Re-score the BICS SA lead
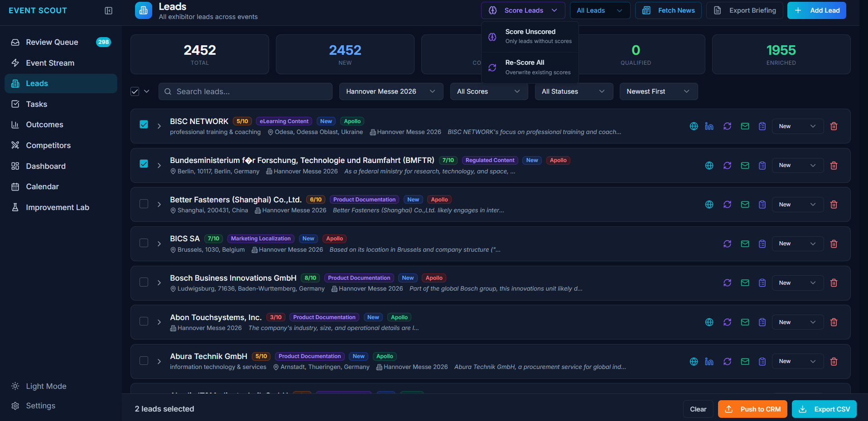The image size is (868, 421). (x=727, y=244)
